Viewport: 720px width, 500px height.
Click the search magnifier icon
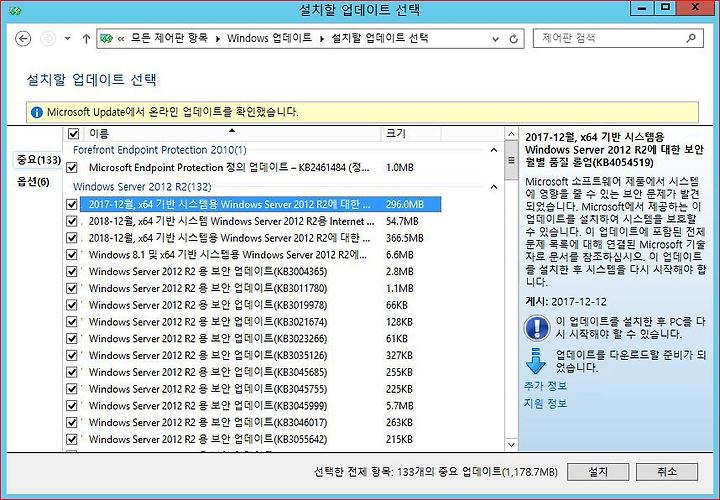[691, 39]
